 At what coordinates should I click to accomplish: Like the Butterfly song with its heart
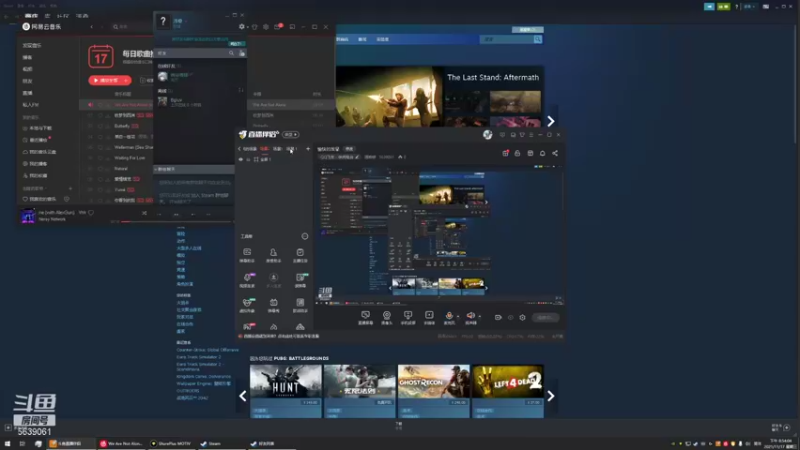100,126
